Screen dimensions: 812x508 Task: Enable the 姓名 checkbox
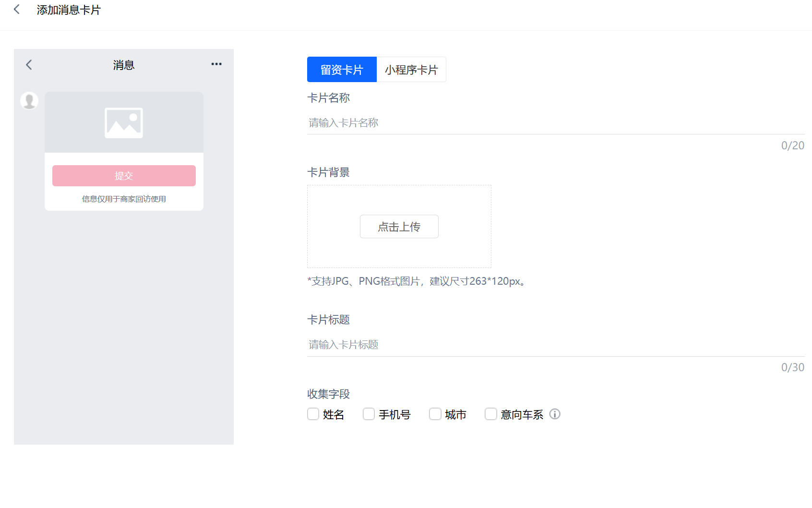click(313, 414)
